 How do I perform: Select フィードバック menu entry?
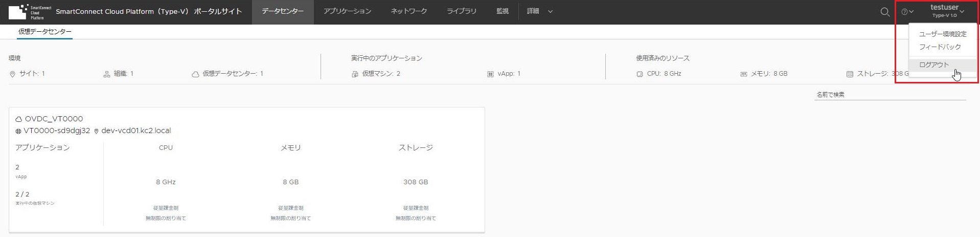point(940,47)
